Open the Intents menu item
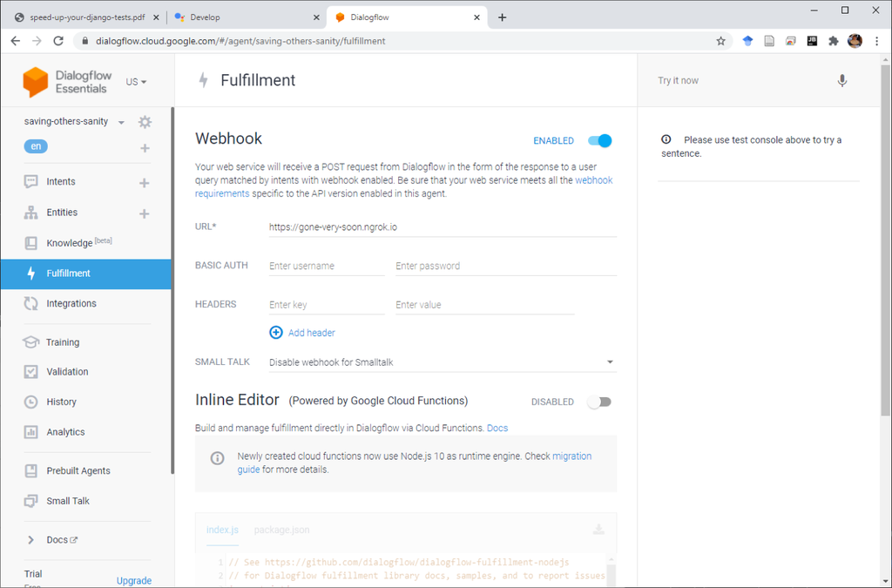The height and width of the screenshot is (588, 892). point(61,181)
